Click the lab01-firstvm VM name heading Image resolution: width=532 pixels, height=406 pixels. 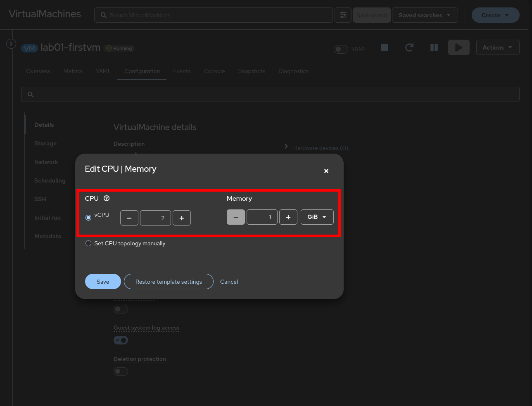71,47
